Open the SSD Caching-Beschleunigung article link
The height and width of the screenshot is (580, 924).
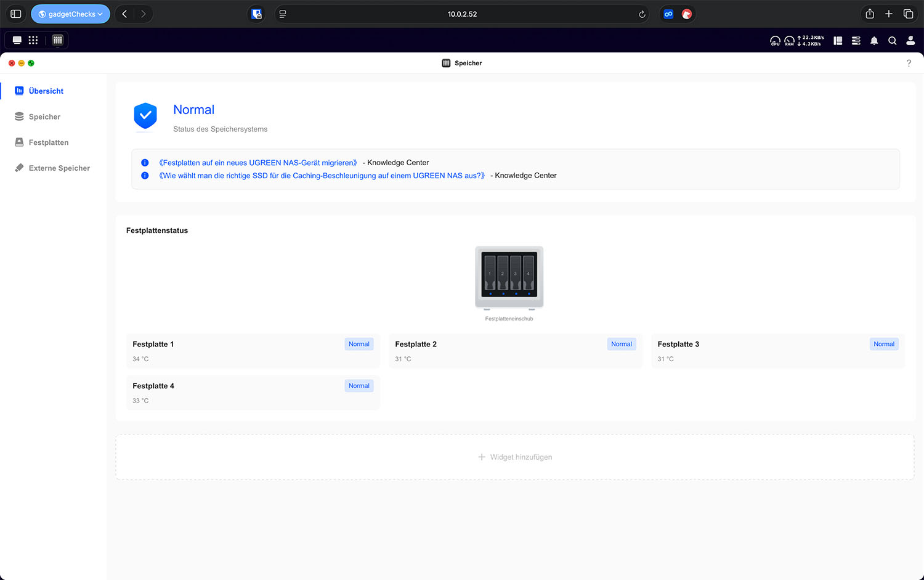pyautogui.click(x=322, y=176)
